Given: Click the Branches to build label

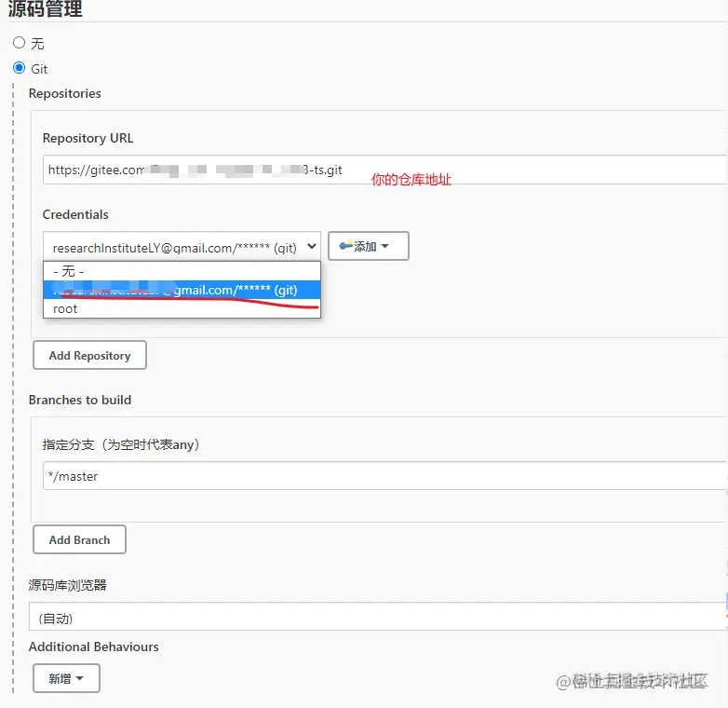Looking at the screenshot, I should [x=80, y=400].
